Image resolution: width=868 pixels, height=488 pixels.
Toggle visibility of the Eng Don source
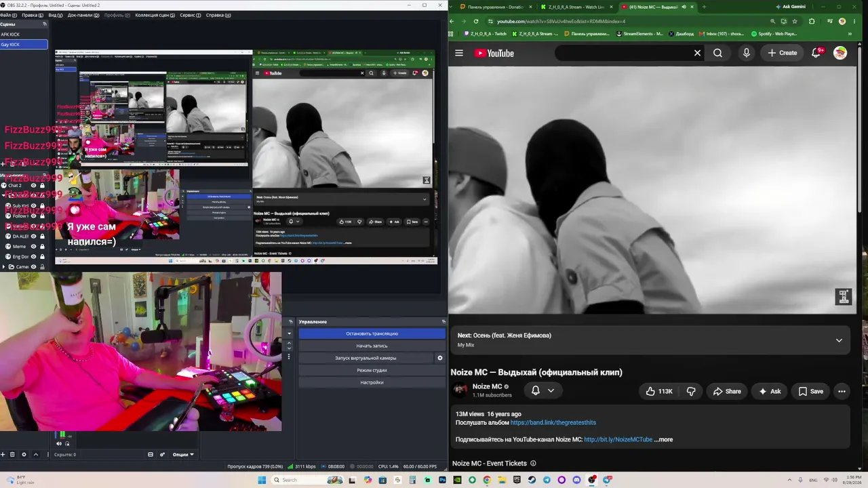33,256
